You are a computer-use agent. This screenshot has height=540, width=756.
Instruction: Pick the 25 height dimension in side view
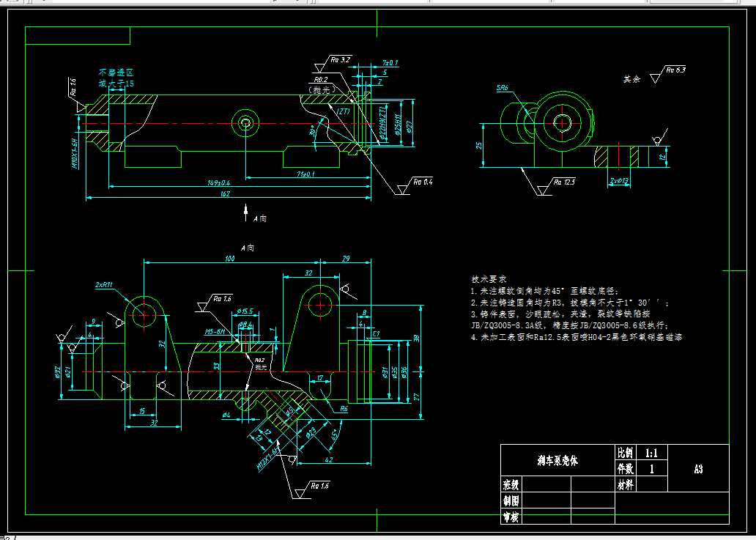click(x=479, y=145)
